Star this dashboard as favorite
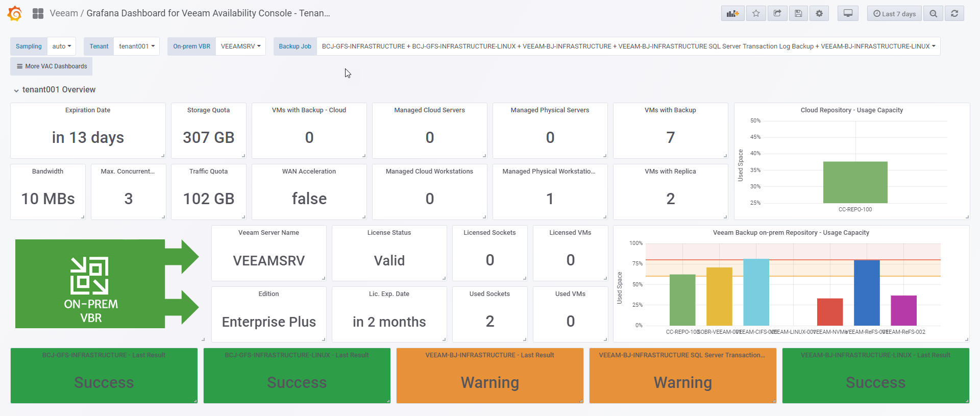The image size is (980, 416). tap(756, 14)
